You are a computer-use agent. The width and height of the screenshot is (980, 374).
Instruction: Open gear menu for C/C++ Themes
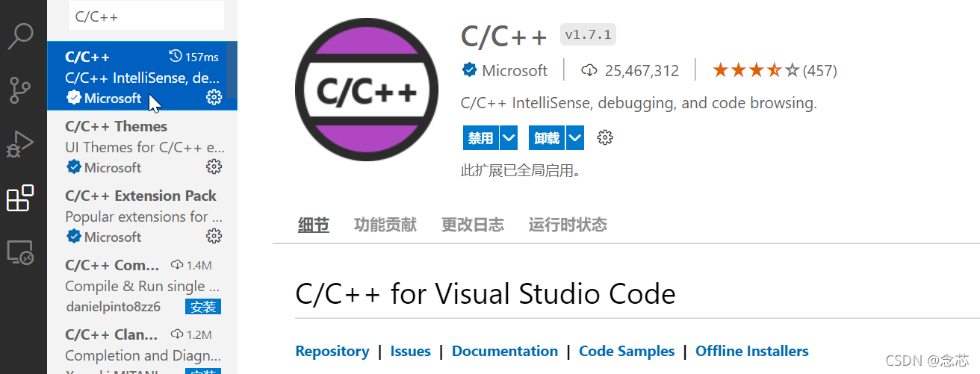click(x=214, y=167)
